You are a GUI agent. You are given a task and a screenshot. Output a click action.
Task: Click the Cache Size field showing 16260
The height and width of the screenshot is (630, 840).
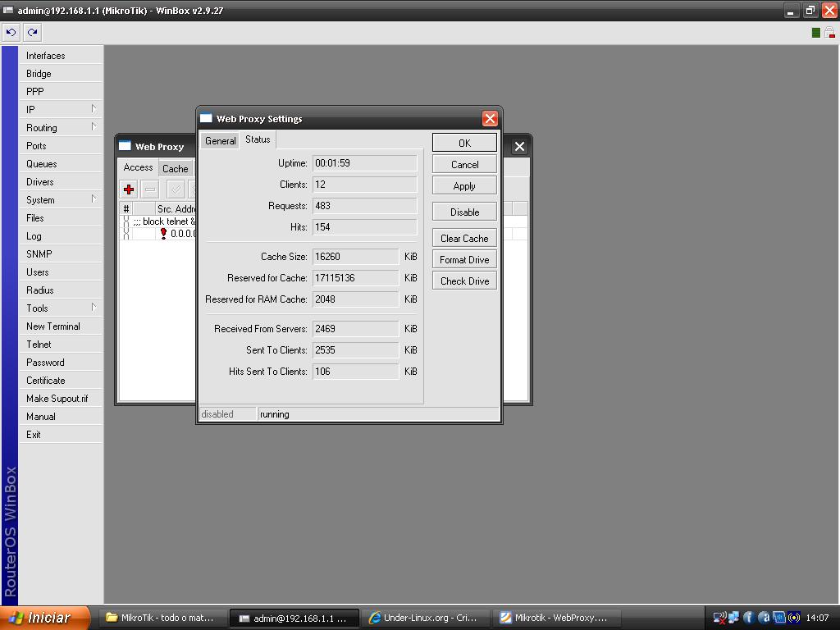(x=356, y=257)
